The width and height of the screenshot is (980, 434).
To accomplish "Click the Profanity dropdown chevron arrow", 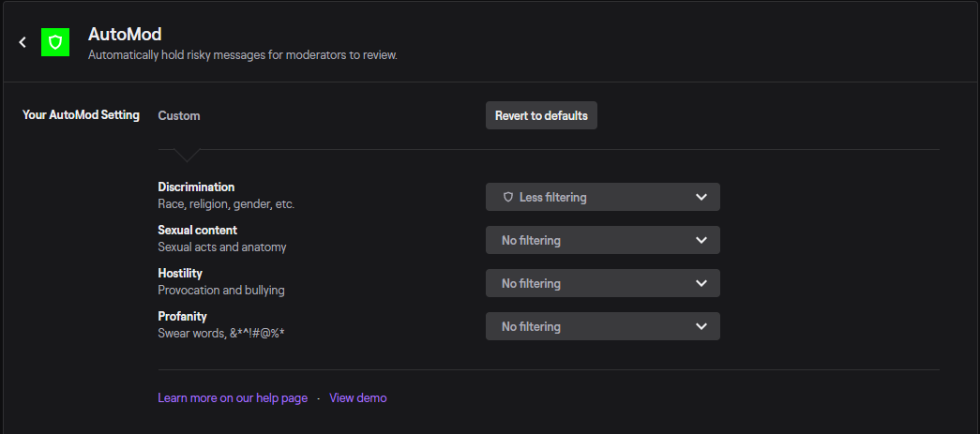I will point(701,326).
